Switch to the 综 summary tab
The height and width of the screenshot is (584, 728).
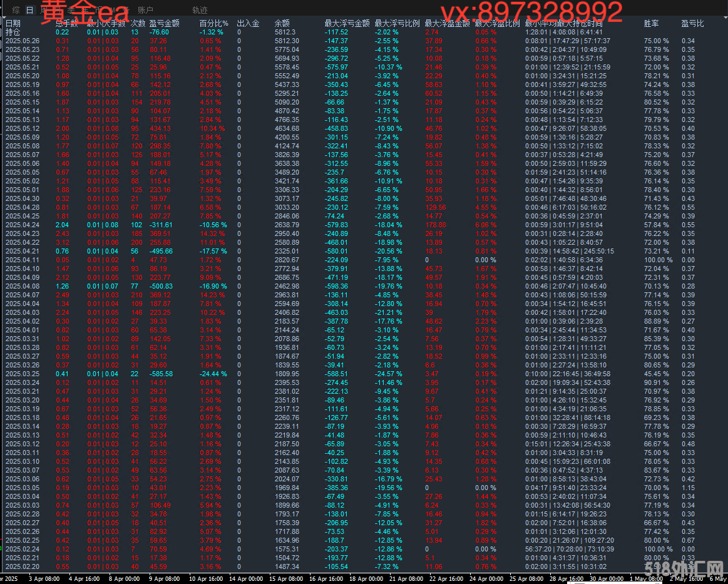click(16, 10)
